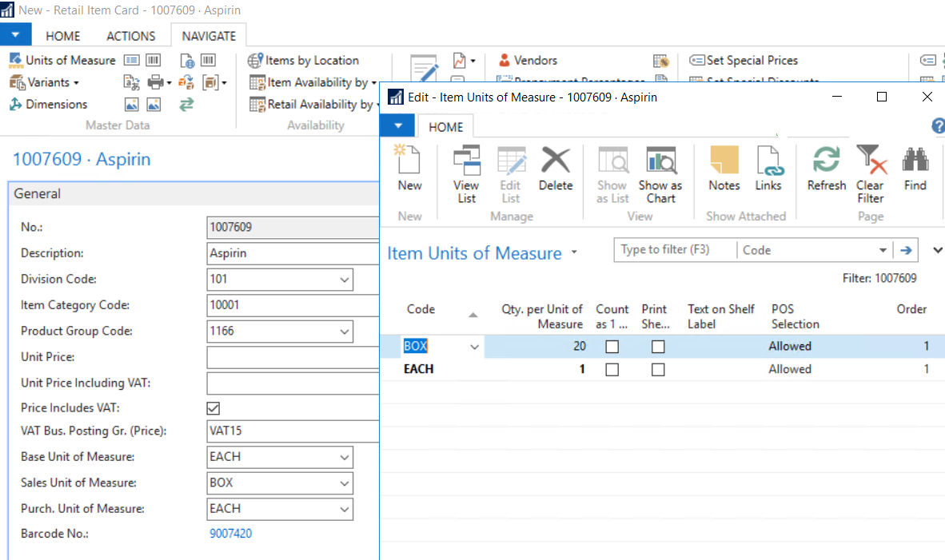Sort by Qty. per Unit of Measure header
This screenshot has width=945, height=560.
[542, 316]
